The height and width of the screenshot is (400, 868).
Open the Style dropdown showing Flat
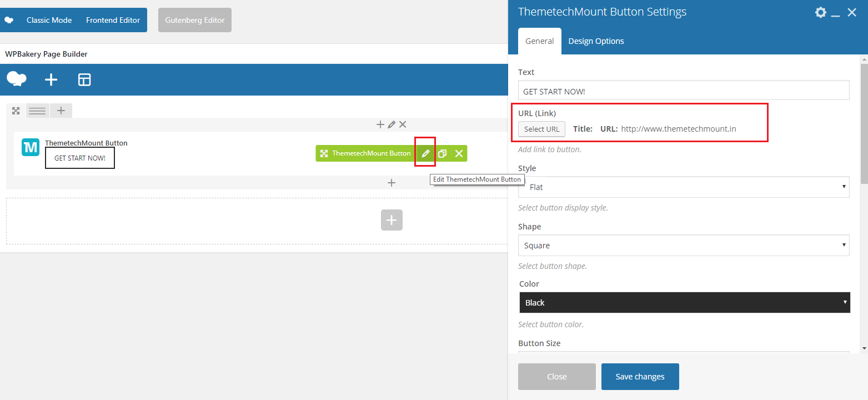click(684, 187)
